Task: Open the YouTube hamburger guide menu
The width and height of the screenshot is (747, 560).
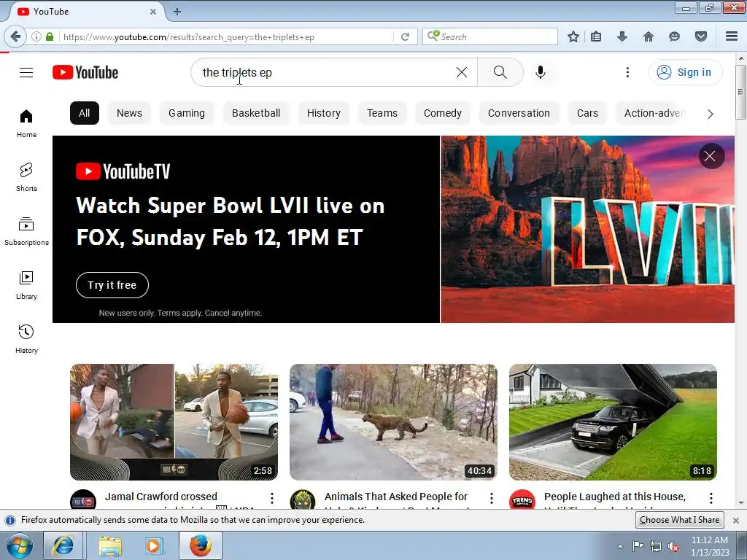Action: (x=26, y=72)
